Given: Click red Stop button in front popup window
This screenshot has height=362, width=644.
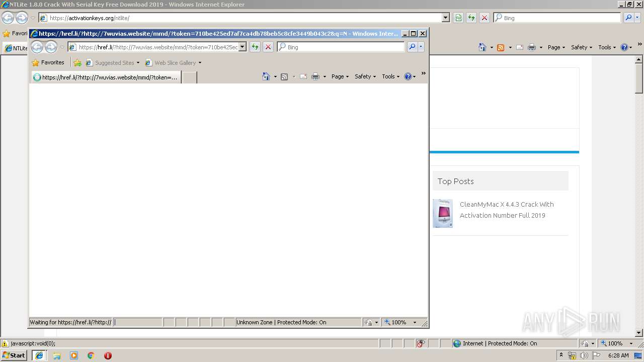Looking at the screenshot, I should point(268,47).
